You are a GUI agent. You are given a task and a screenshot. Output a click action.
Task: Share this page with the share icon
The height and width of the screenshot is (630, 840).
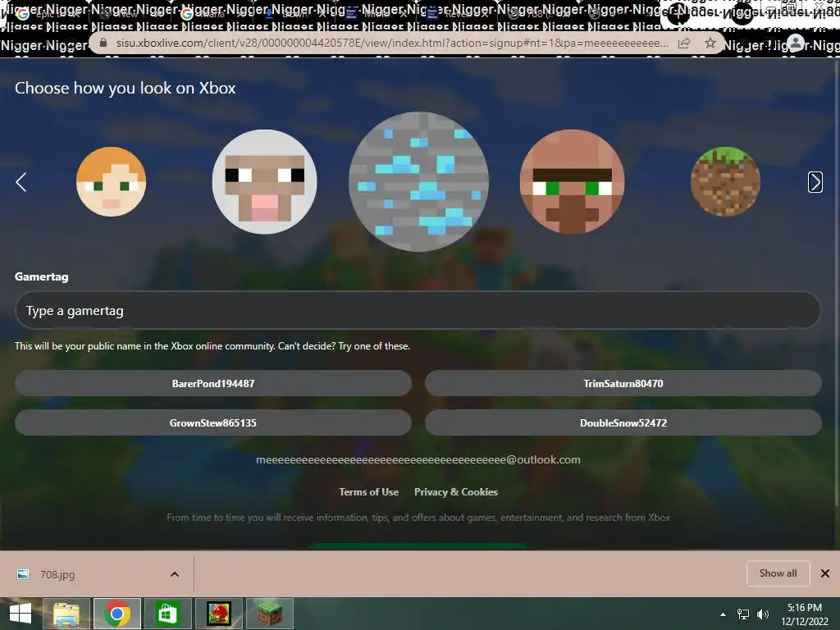[684, 43]
